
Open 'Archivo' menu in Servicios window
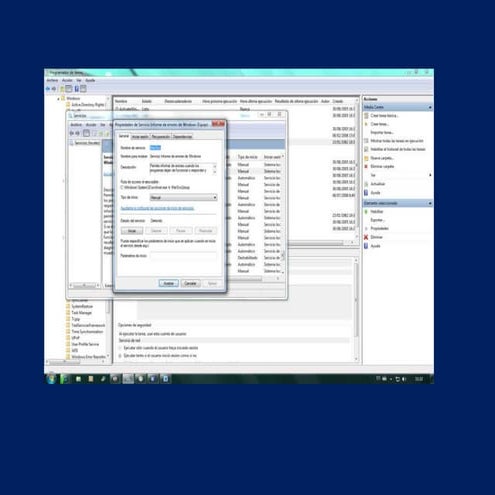[76, 125]
